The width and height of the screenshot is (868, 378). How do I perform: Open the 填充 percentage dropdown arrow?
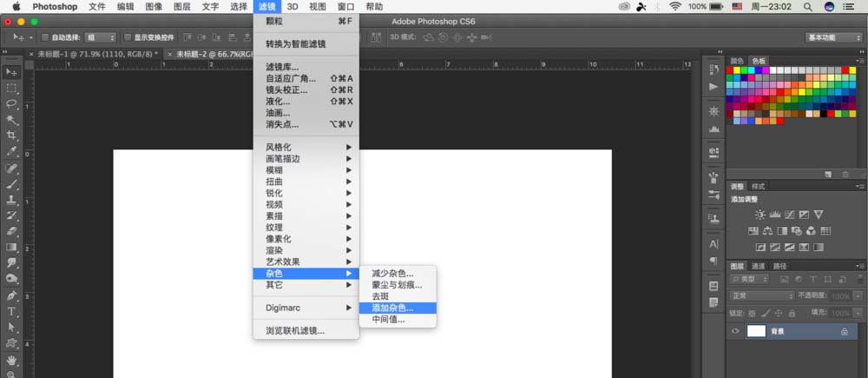858,313
